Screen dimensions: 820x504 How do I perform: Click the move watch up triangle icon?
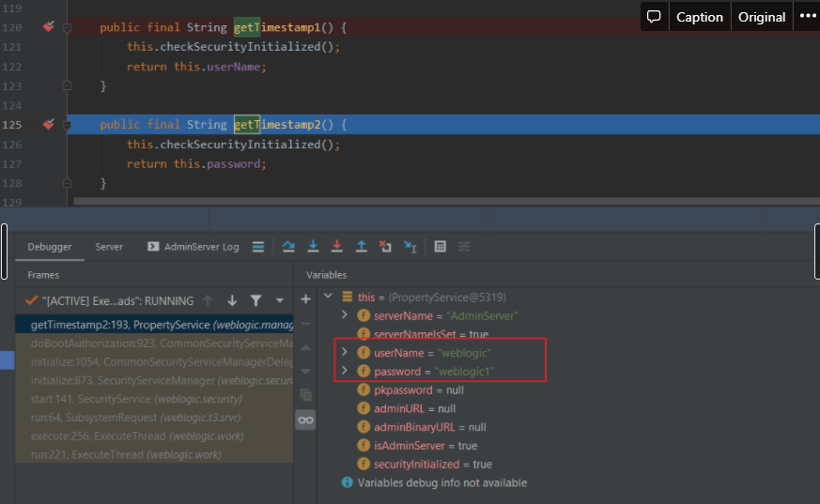tap(306, 348)
